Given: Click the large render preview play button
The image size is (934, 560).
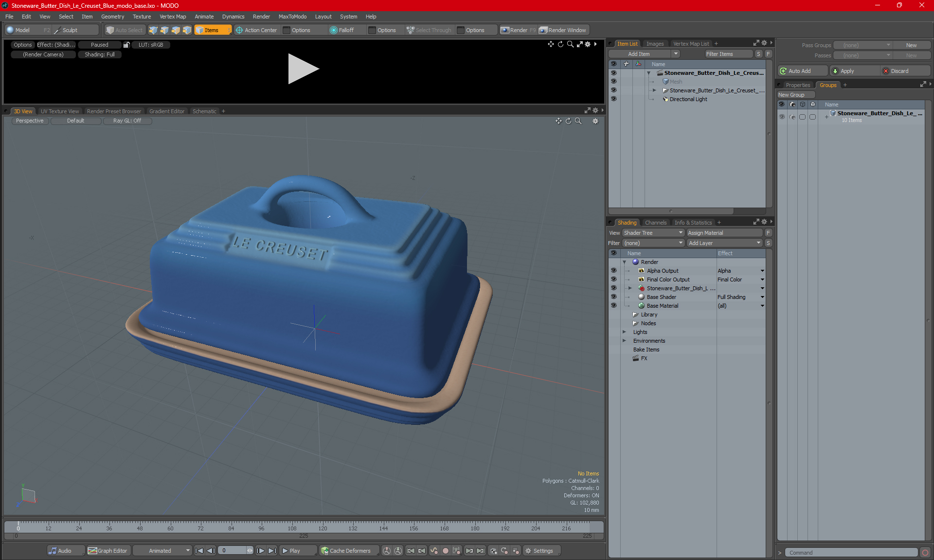Looking at the screenshot, I should pos(303,69).
